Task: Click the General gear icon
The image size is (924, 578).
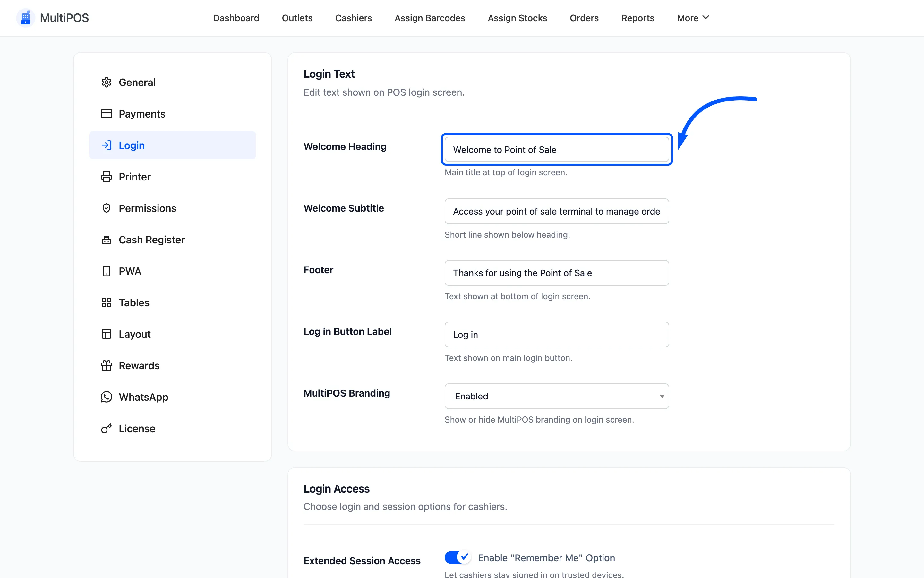Action: click(x=106, y=82)
